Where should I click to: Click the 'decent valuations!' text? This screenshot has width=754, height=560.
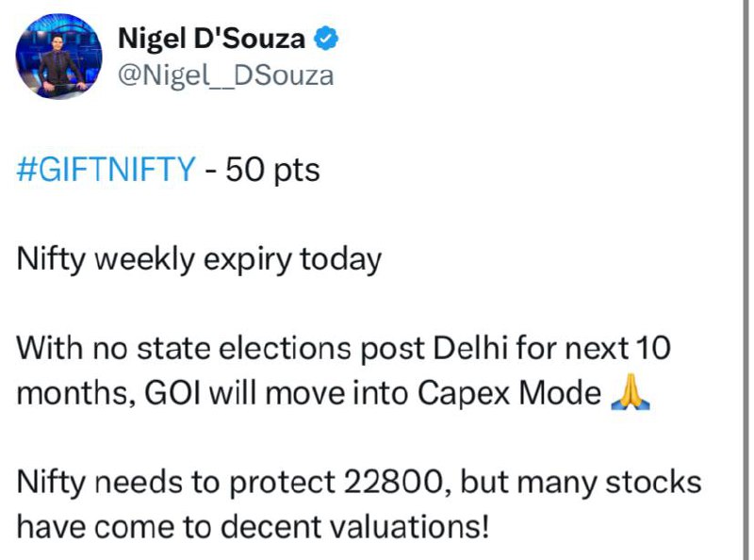pyautogui.click(x=355, y=526)
